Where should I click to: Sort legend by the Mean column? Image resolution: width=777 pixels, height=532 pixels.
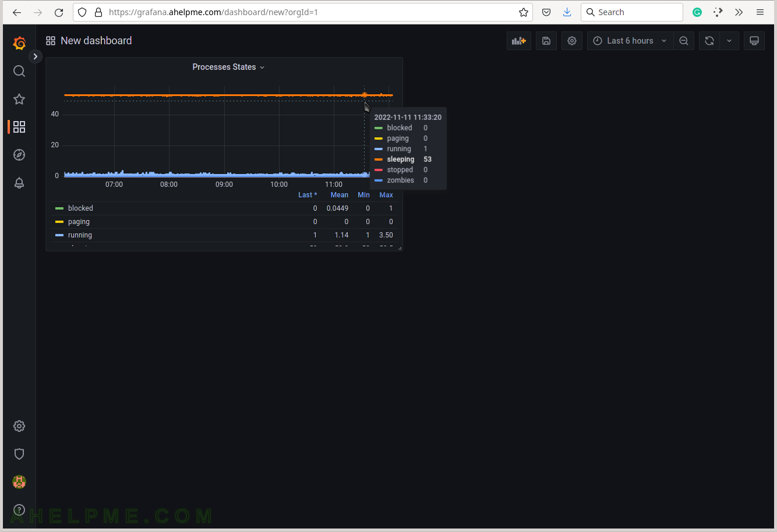coord(340,195)
